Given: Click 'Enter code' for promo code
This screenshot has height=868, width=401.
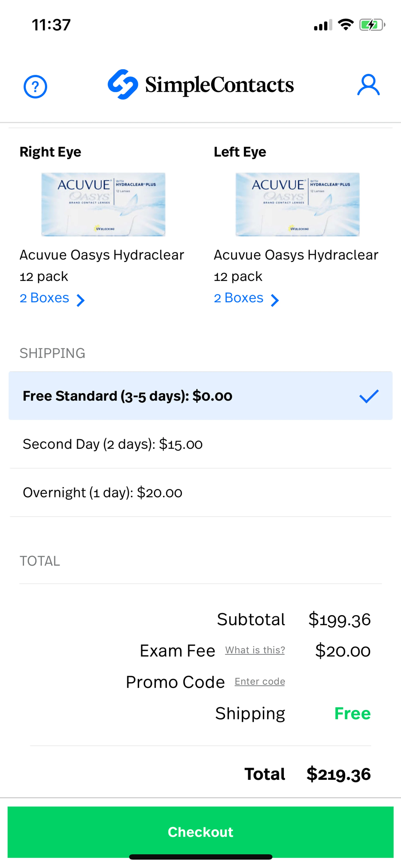Looking at the screenshot, I should [260, 681].
